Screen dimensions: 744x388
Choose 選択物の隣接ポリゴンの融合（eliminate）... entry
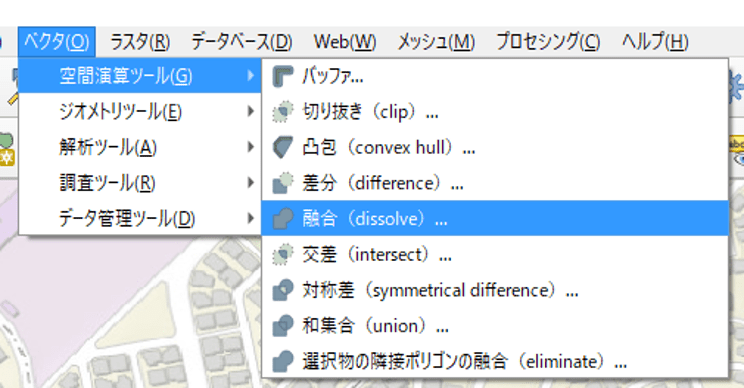(x=495, y=361)
